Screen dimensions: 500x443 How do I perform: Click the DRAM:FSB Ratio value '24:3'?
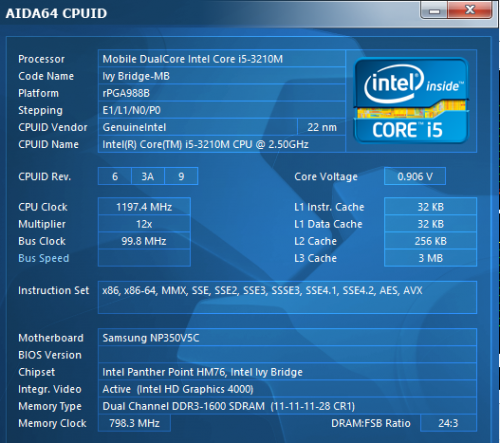tap(448, 423)
